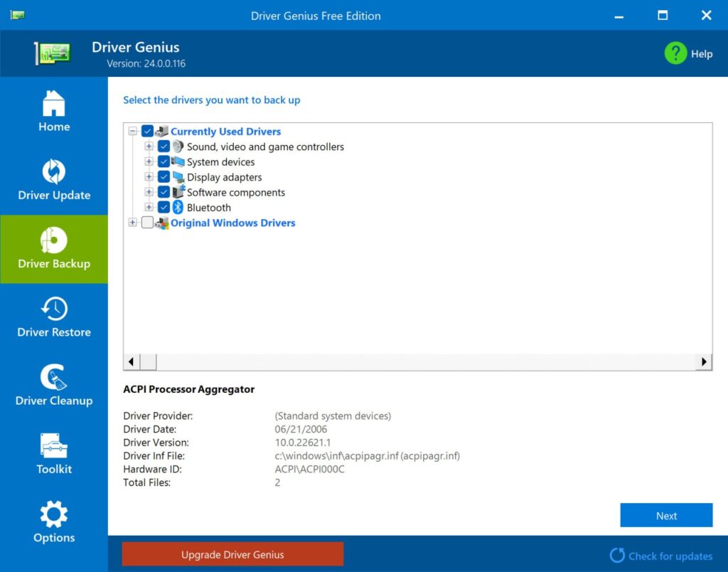
Task: Click the horizontal scrollbar thumb
Action: pos(148,361)
